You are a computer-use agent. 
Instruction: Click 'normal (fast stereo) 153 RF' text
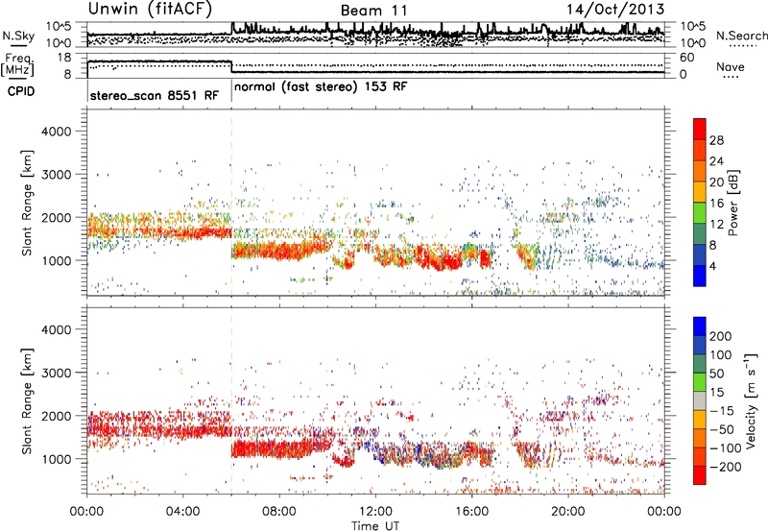[321, 87]
